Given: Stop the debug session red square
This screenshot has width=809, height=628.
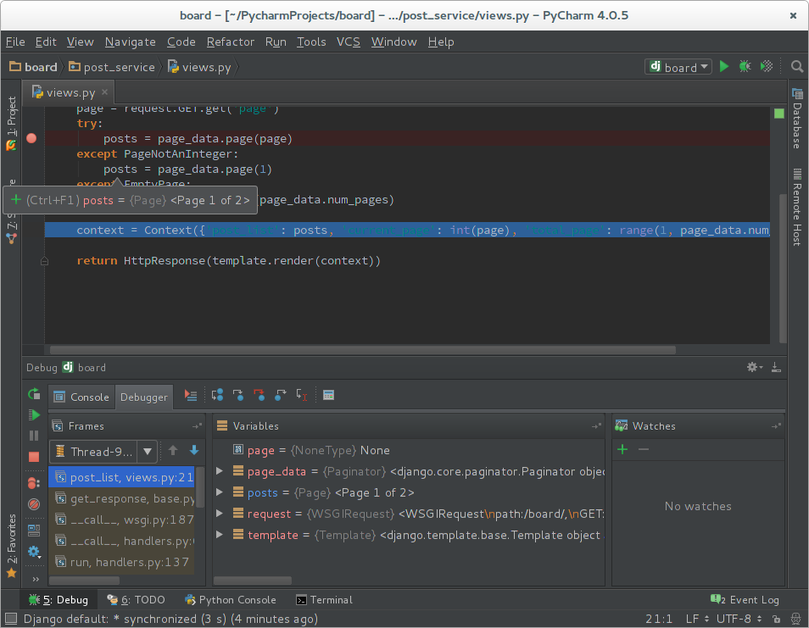Looking at the screenshot, I should click(34, 457).
